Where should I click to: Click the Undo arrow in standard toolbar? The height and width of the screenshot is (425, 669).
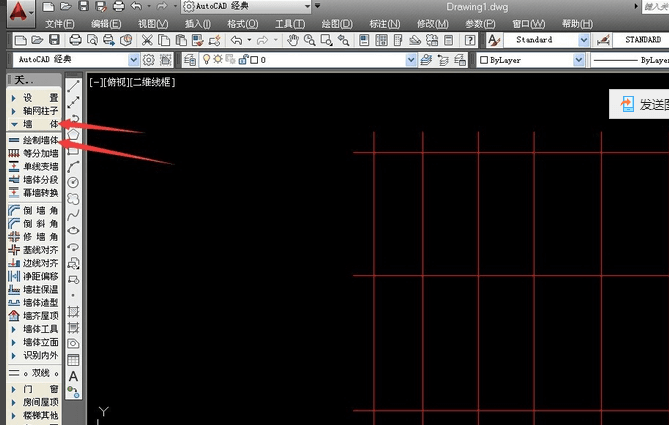point(236,41)
